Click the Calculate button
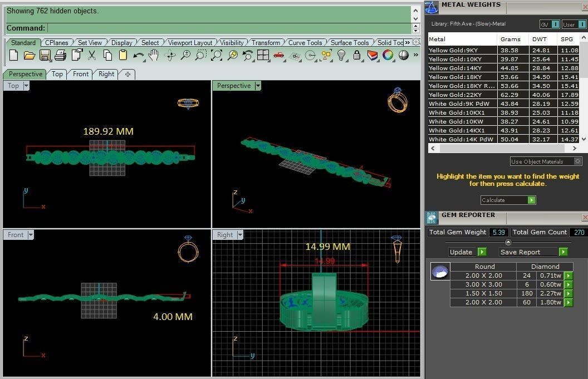 click(508, 200)
